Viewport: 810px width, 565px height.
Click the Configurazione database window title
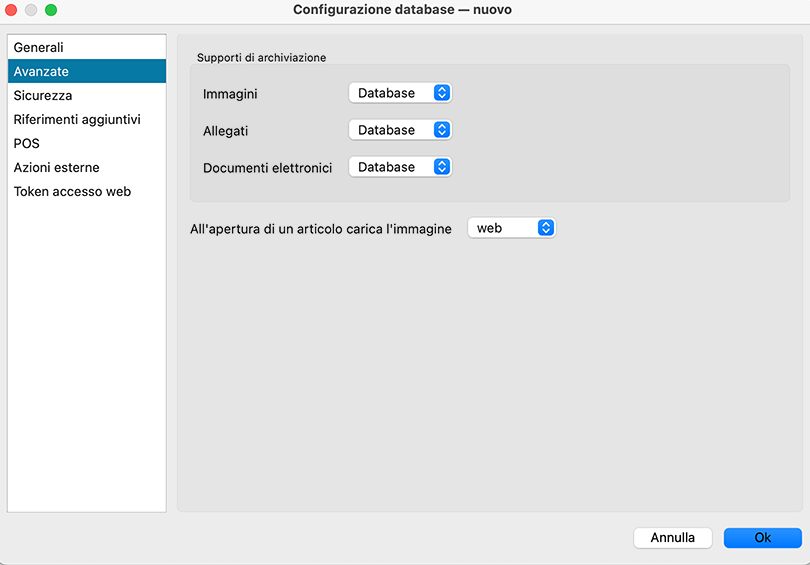coord(403,10)
